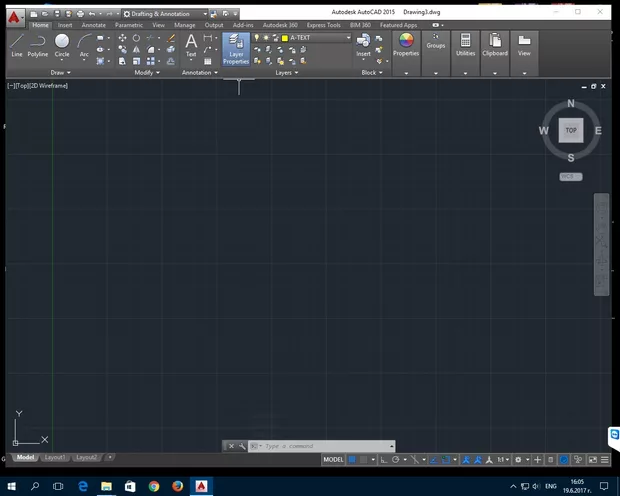Select the Line tool
620x496 pixels.
pyautogui.click(x=16, y=44)
